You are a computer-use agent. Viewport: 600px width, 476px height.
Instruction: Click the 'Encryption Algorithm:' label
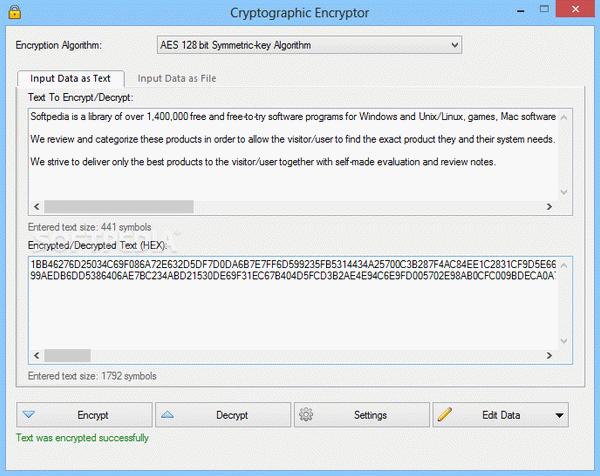(x=59, y=45)
